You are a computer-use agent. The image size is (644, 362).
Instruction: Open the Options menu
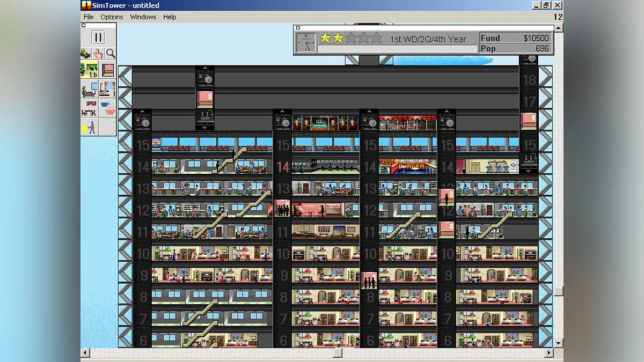coord(112,17)
